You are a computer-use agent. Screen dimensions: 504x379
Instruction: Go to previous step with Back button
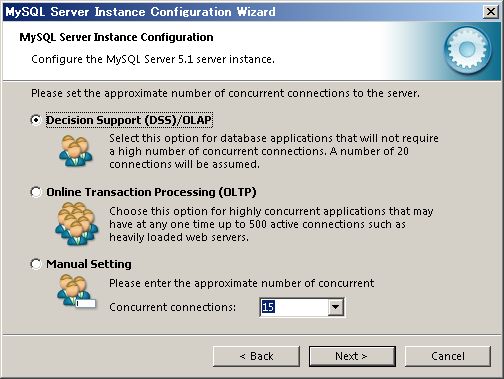[256, 356]
